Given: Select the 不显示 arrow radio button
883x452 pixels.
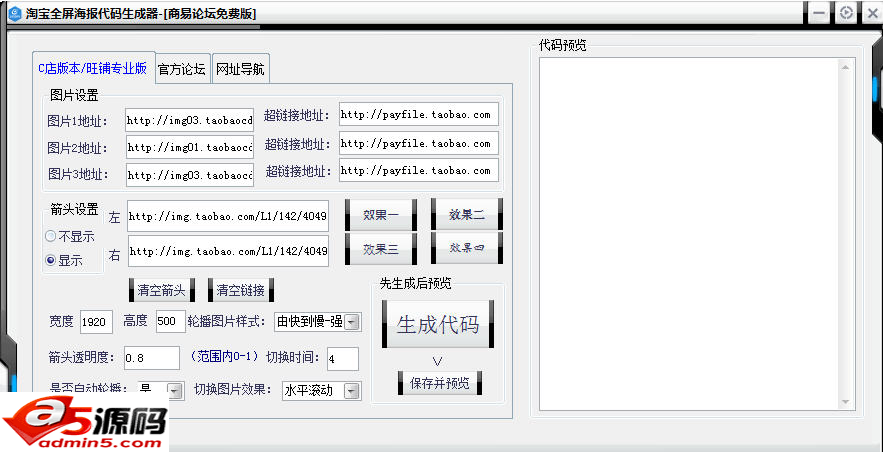Looking at the screenshot, I should (51, 236).
